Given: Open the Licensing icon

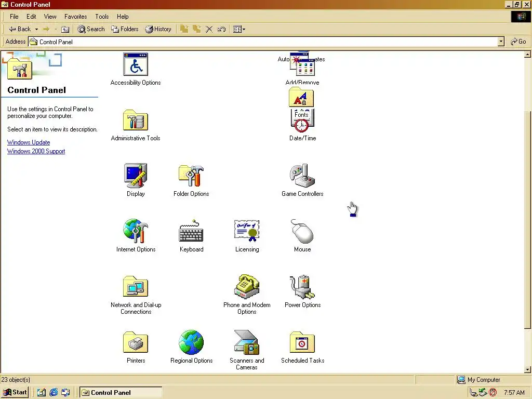Looking at the screenshot, I should tap(247, 231).
